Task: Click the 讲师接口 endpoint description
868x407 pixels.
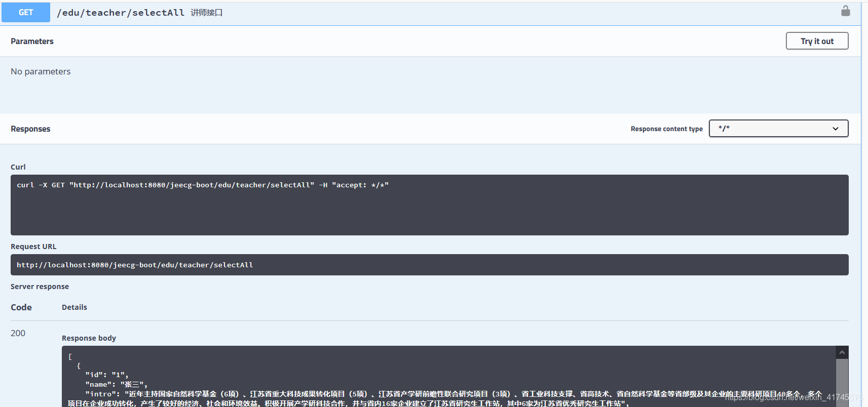Action: (x=207, y=13)
